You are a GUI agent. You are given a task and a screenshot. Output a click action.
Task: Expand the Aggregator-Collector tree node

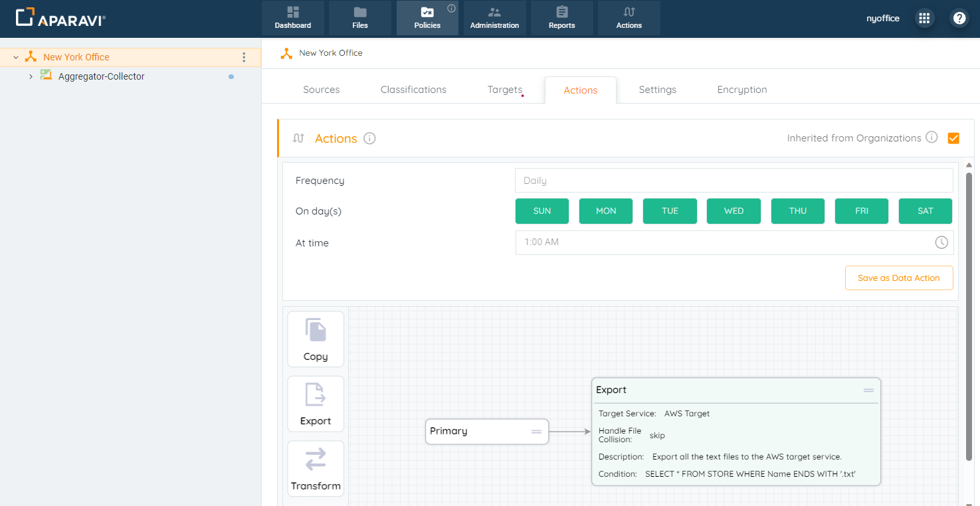(31, 76)
